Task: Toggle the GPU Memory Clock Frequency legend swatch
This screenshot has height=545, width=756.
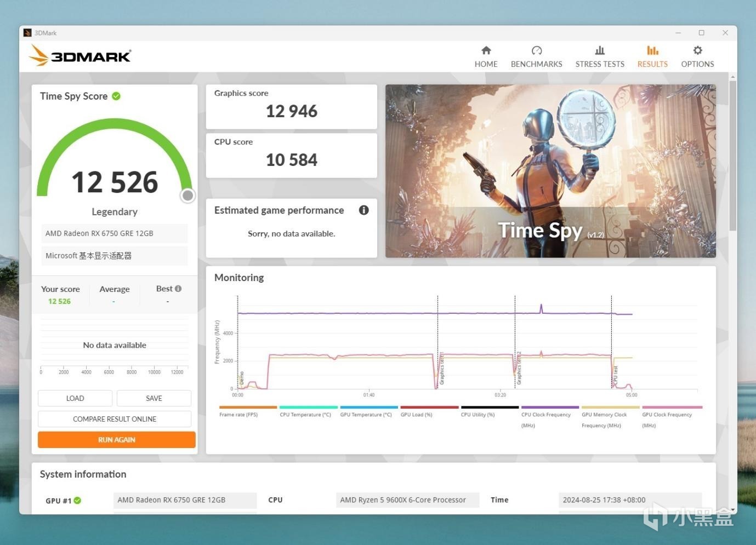Action: (611, 408)
